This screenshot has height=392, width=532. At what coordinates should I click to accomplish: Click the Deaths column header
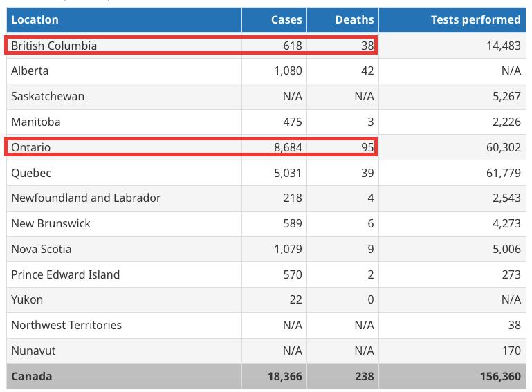coord(354,19)
